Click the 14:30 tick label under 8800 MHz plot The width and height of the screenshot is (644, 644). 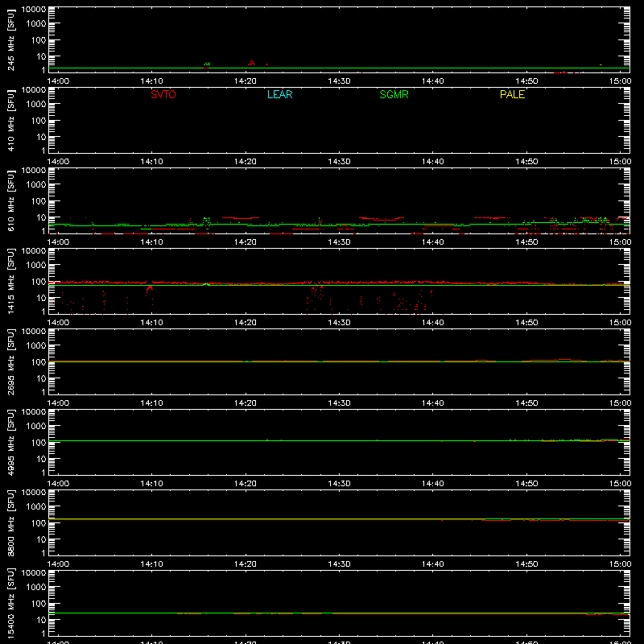tap(339, 564)
